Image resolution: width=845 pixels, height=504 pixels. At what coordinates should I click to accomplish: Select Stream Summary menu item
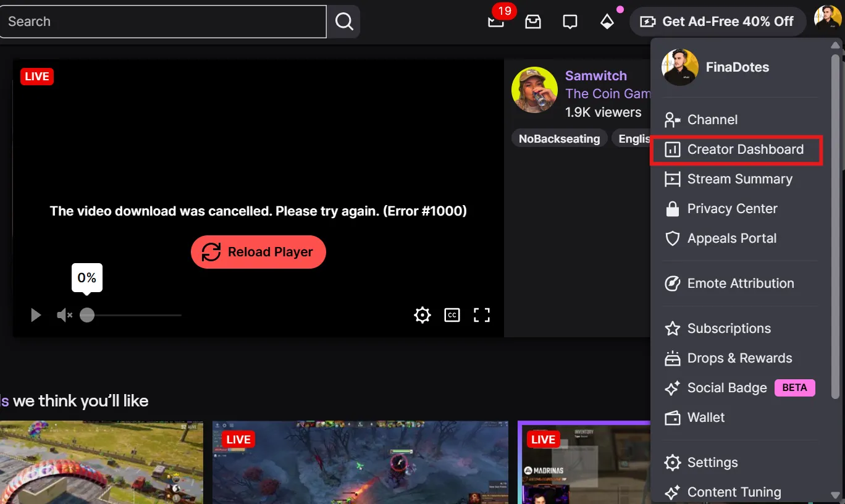739,179
